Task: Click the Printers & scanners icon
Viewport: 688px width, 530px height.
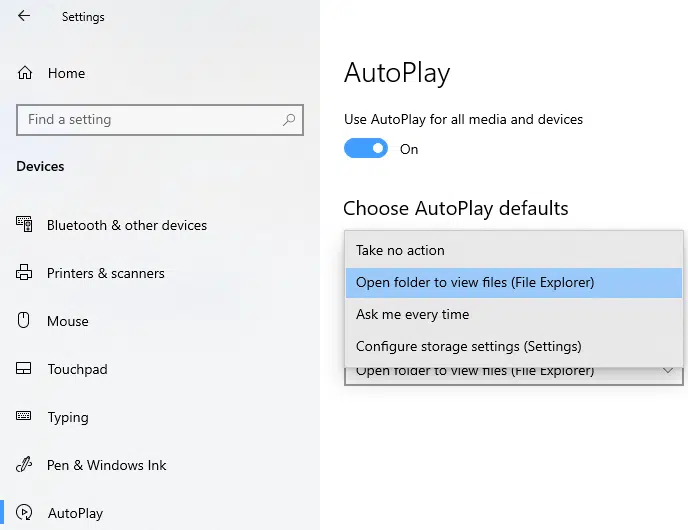Action: [x=25, y=273]
